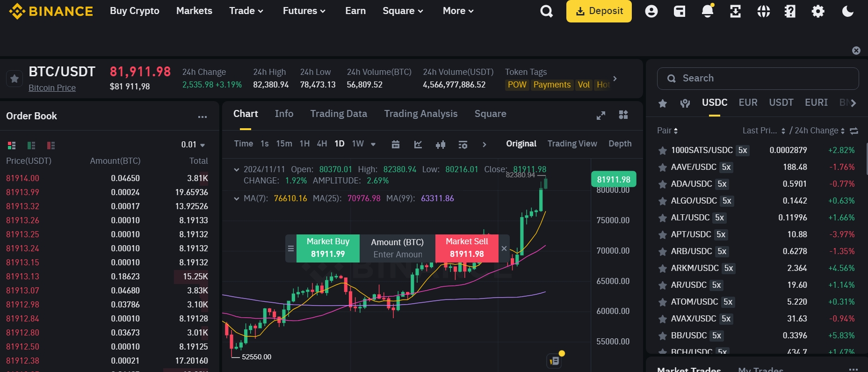Expand chart to fullscreen

point(601,115)
